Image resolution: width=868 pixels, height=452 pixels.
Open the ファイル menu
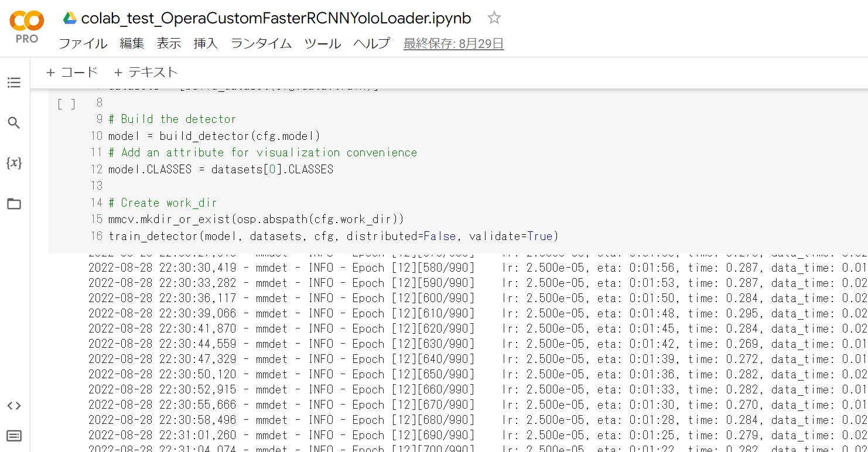82,43
